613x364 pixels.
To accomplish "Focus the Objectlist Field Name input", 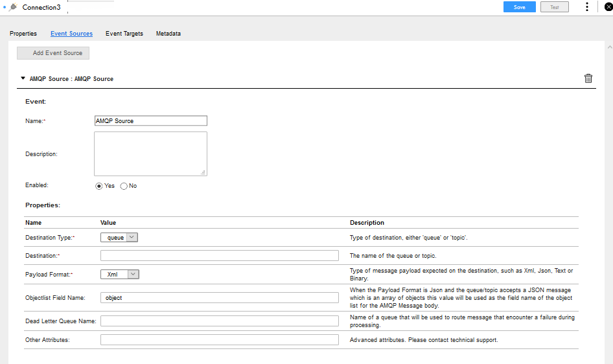I will [x=219, y=297].
